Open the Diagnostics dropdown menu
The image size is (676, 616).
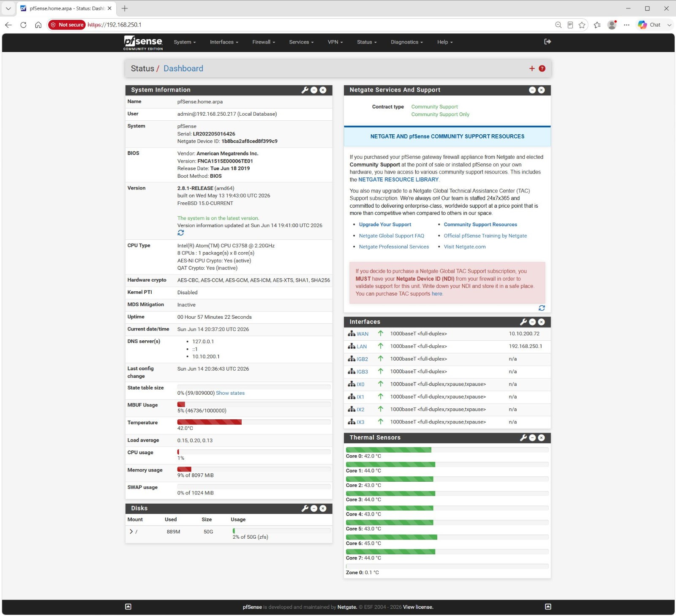pos(406,42)
